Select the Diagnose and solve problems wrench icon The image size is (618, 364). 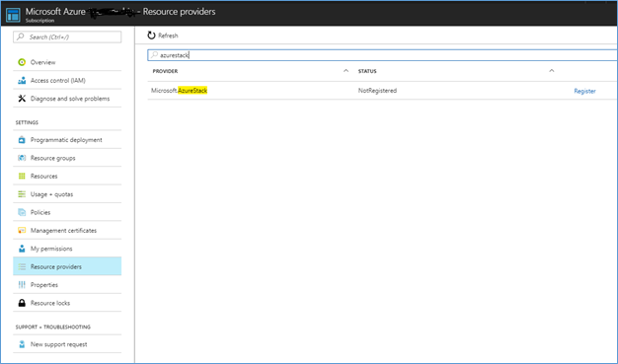pyautogui.click(x=22, y=99)
